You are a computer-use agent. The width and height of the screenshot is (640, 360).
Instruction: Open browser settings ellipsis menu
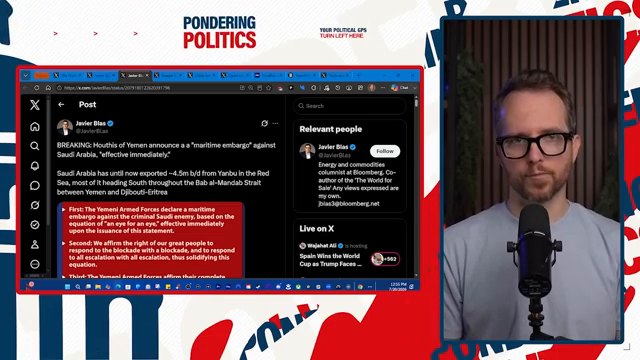[383, 88]
